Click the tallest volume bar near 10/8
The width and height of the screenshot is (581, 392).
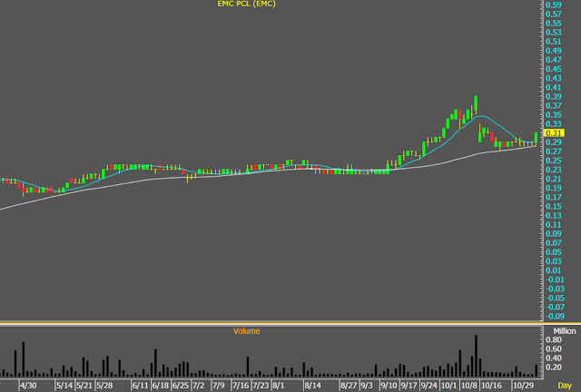coord(476,356)
